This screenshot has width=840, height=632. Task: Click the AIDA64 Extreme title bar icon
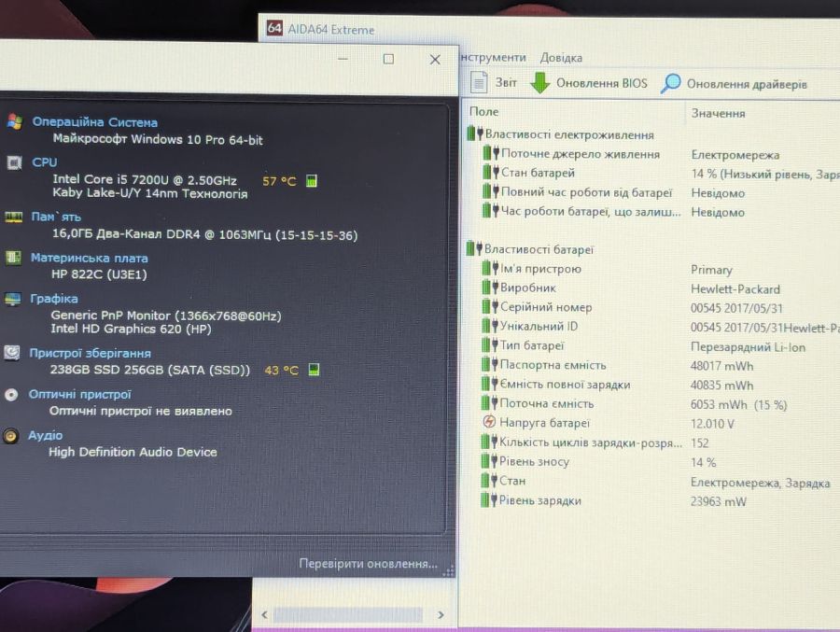(x=274, y=28)
